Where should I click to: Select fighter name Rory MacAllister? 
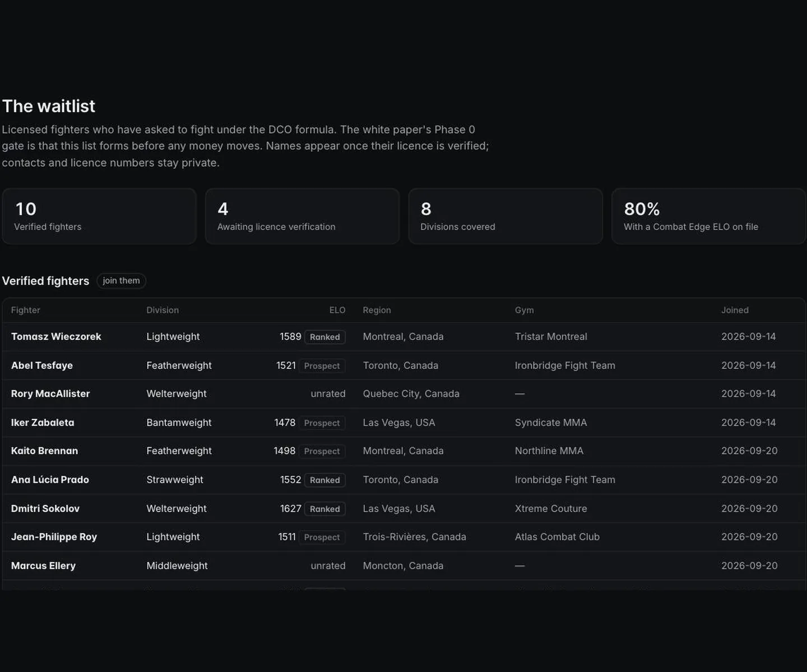click(50, 394)
